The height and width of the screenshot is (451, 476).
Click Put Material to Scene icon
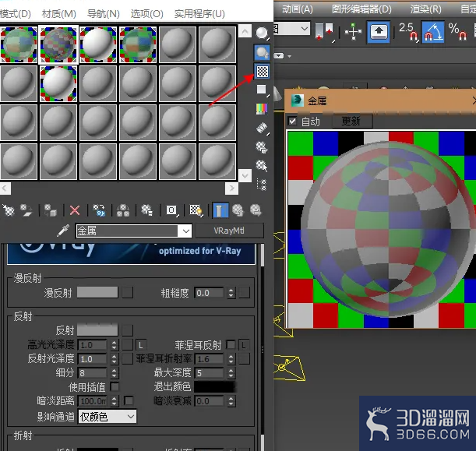(x=26, y=210)
